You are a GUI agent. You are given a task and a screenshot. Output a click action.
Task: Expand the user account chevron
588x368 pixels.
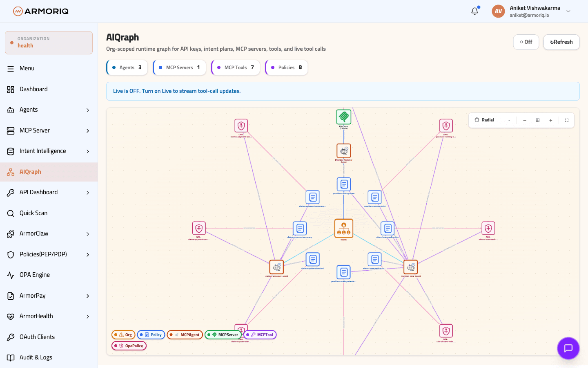point(568,11)
